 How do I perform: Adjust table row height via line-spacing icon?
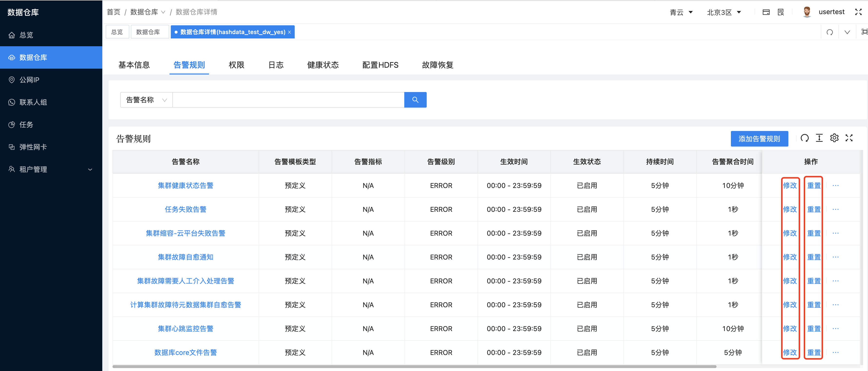(x=820, y=138)
